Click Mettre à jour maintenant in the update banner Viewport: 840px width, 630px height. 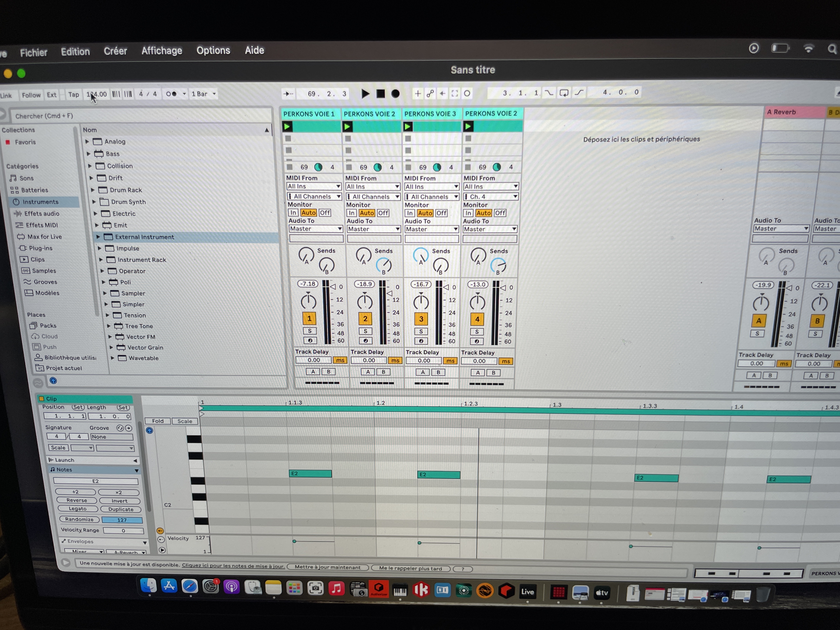(327, 567)
